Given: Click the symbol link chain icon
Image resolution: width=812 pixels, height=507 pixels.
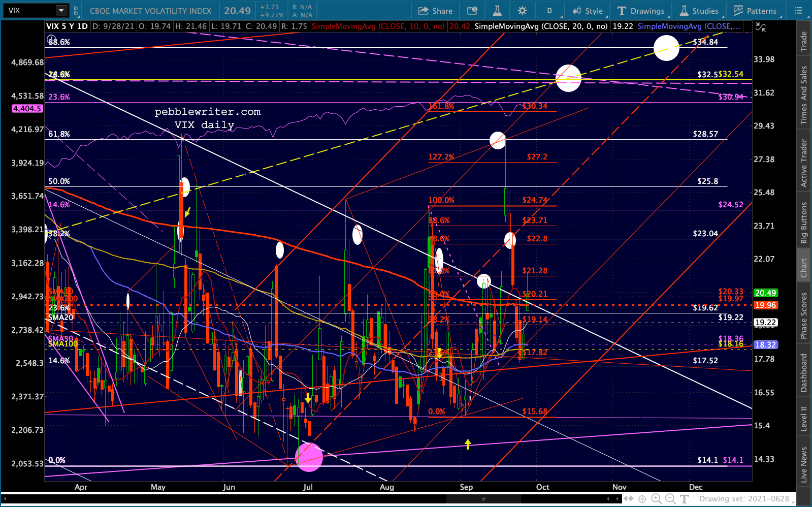Looking at the screenshot, I should click(76, 11).
